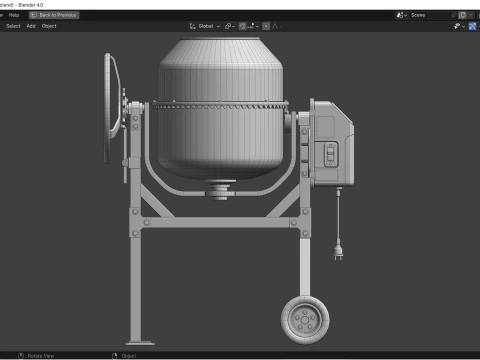The height and width of the screenshot is (360, 480).
Task: Click the Scene name field
Action: (429, 15)
